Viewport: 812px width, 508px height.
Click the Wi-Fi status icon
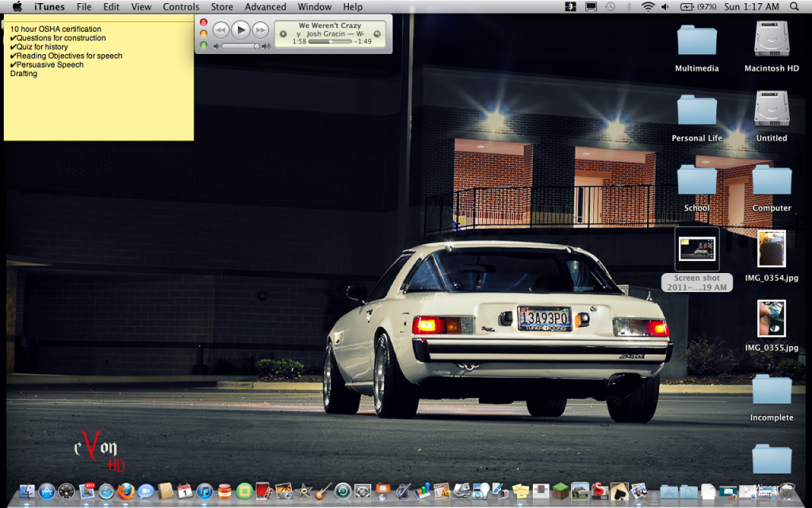[x=648, y=7]
